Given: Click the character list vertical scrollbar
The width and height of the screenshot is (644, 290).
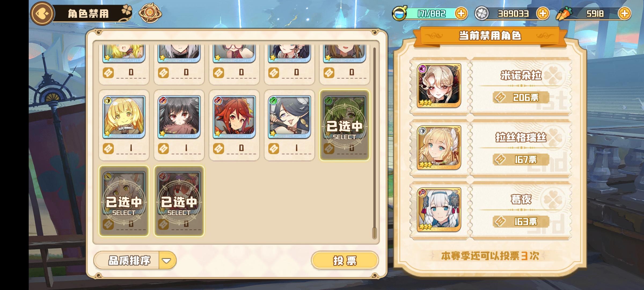Looking at the screenshot, I should [374, 143].
